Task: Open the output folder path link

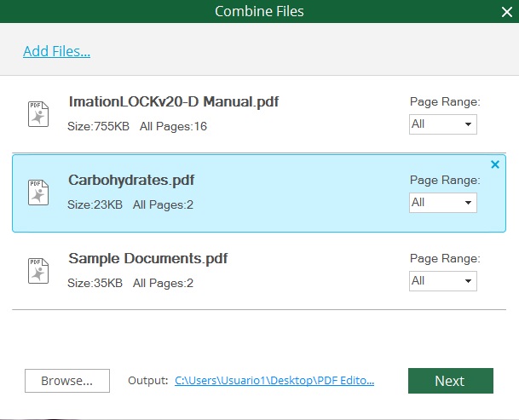Action: pyautogui.click(x=274, y=381)
